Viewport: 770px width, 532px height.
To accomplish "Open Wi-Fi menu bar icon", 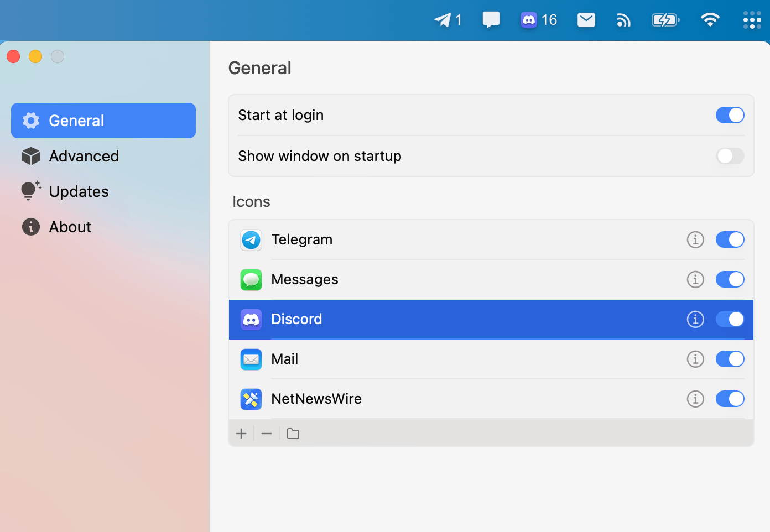I will point(710,20).
